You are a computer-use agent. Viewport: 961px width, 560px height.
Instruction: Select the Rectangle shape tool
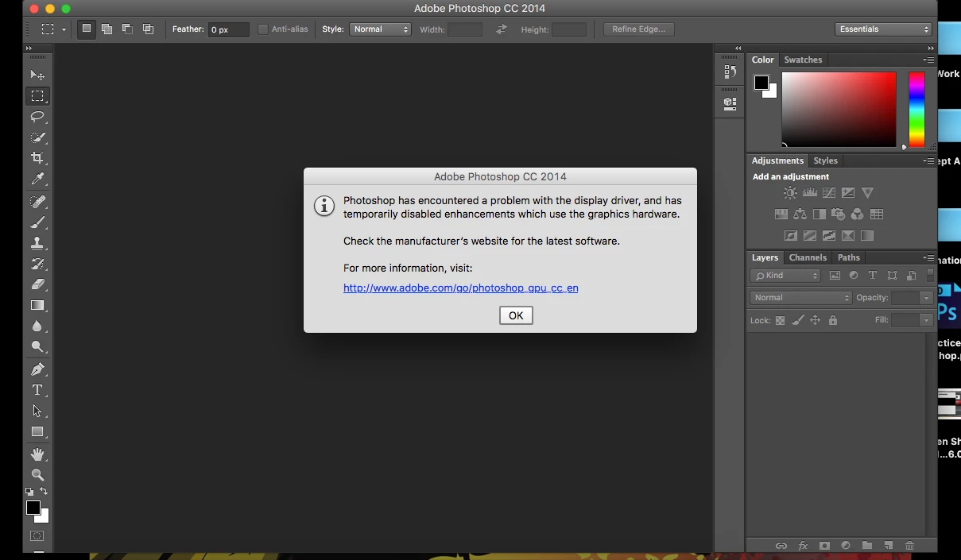[37, 431]
